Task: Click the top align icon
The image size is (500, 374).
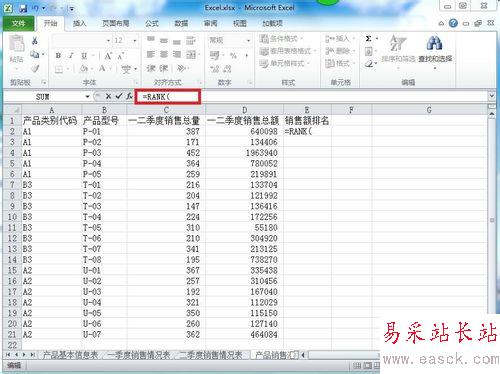Action: point(151,40)
